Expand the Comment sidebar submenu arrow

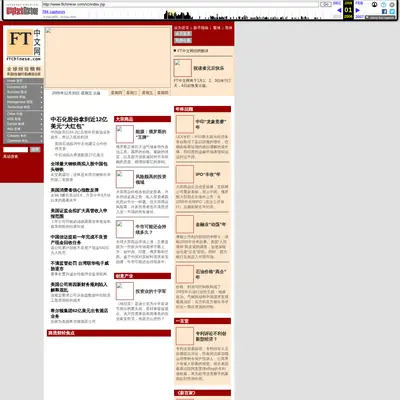click(x=41, y=141)
